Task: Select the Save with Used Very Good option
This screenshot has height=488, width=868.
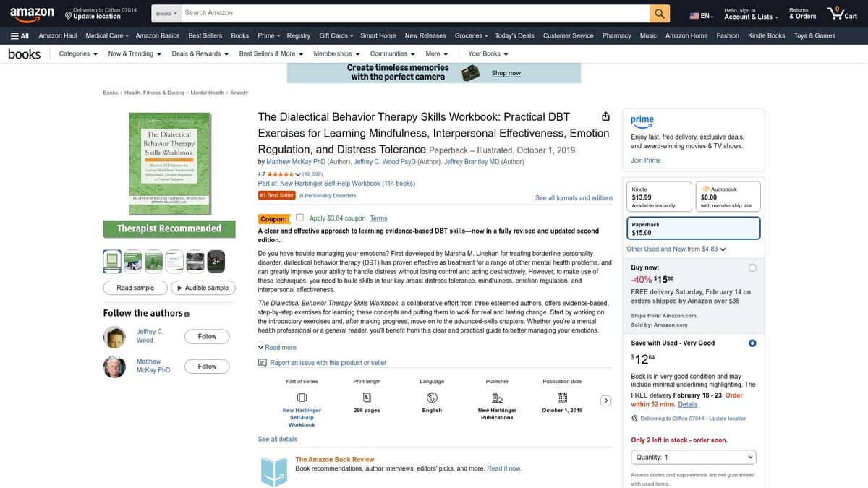Action: pos(752,343)
